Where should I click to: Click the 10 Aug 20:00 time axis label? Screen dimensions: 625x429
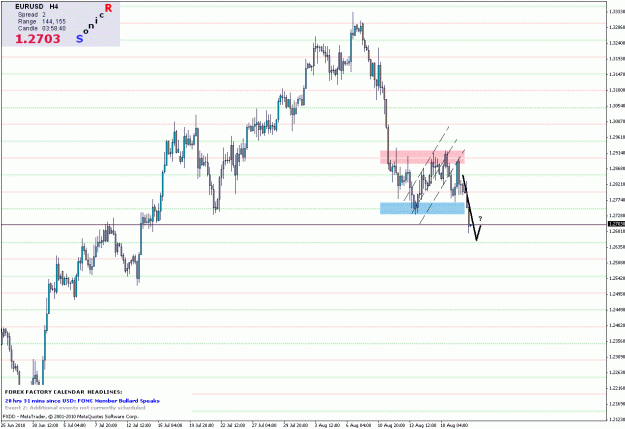[391, 425]
